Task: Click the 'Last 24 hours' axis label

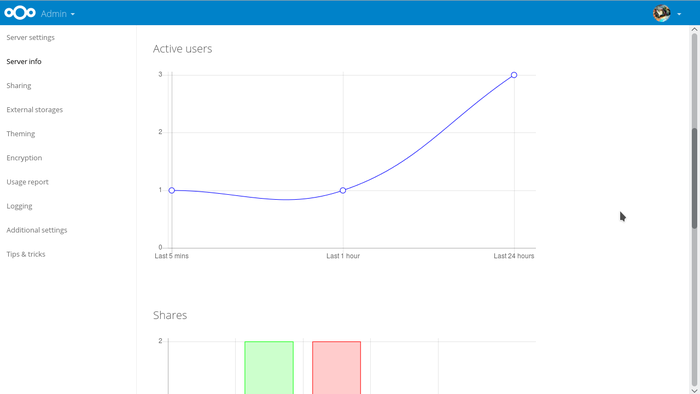Action: pyautogui.click(x=514, y=256)
